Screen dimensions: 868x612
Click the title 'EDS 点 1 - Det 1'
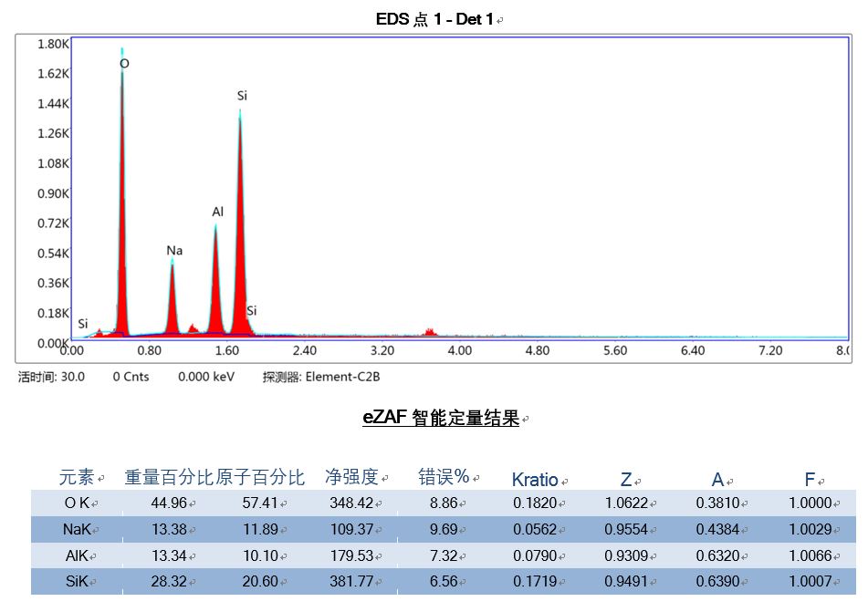(434, 19)
